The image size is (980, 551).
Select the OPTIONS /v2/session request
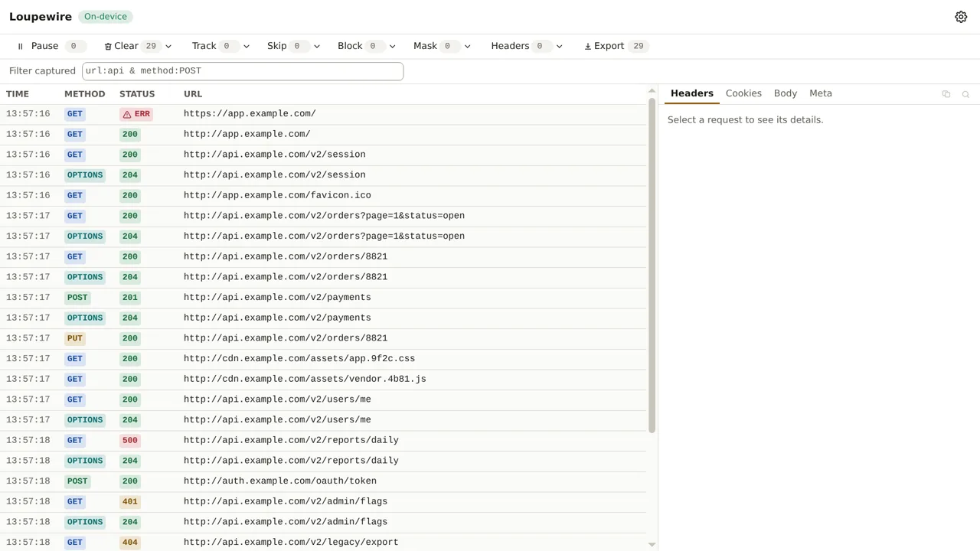pyautogui.click(x=323, y=175)
